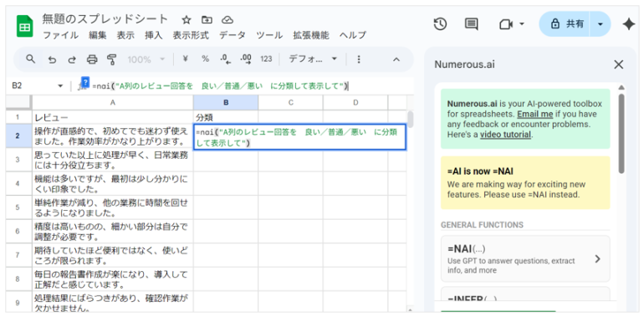The height and width of the screenshot is (317, 644).
Task: Open the データ menu
Action: pos(232,35)
